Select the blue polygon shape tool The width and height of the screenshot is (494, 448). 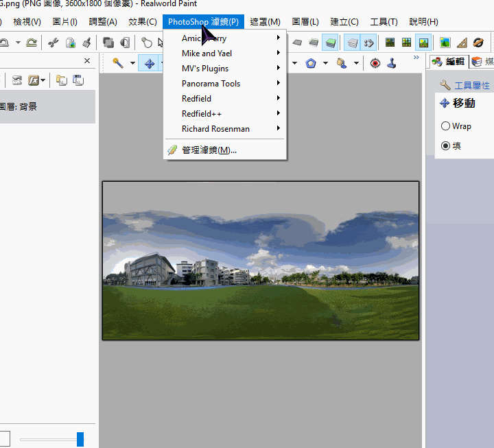[x=311, y=63]
